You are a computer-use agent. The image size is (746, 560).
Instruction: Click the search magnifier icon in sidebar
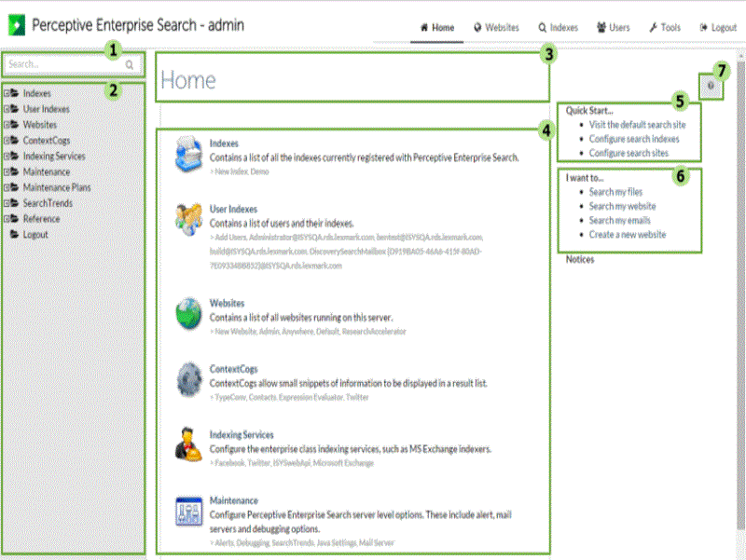tap(130, 65)
